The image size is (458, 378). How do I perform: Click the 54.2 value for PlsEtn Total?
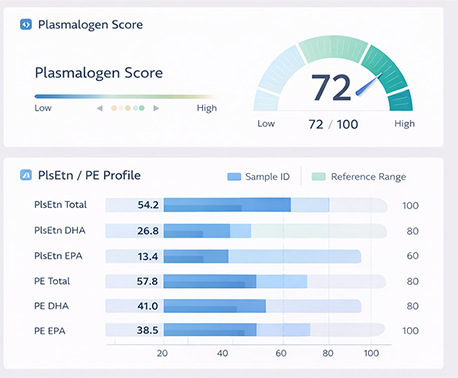pos(148,205)
